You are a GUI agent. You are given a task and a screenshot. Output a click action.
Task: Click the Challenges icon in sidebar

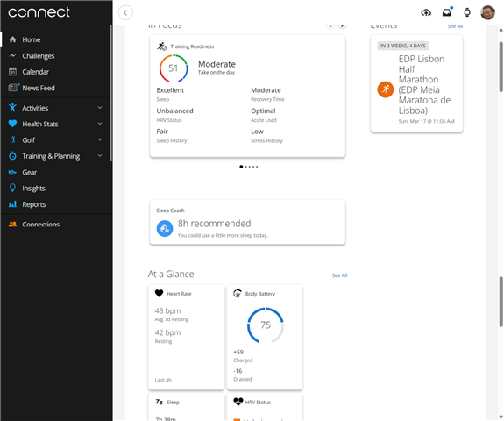point(12,55)
